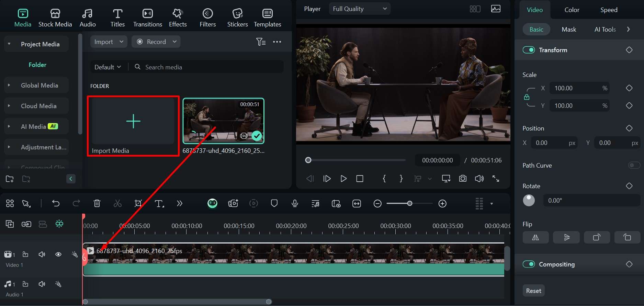Set the mark-in point bracket
The width and height of the screenshot is (644, 306).
pos(384,179)
